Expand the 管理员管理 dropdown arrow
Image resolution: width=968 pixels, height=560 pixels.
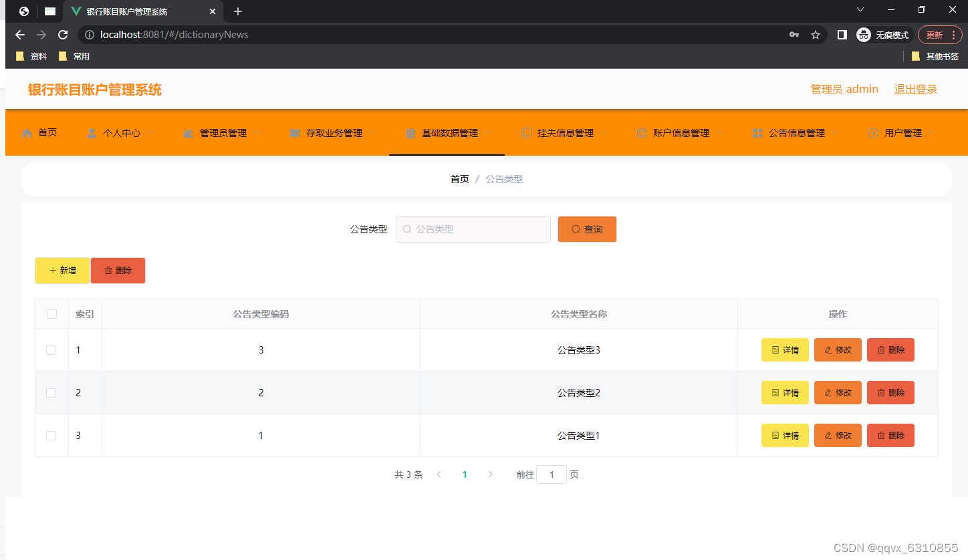point(256,132)
